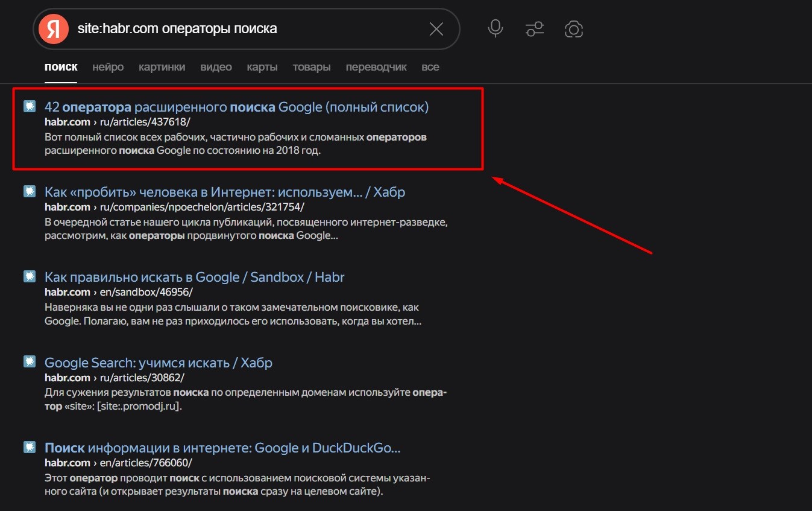Viewport: 812px width, 511px height.
Task: Switch to the нейро tab
Action: click(x=108, y=67)
